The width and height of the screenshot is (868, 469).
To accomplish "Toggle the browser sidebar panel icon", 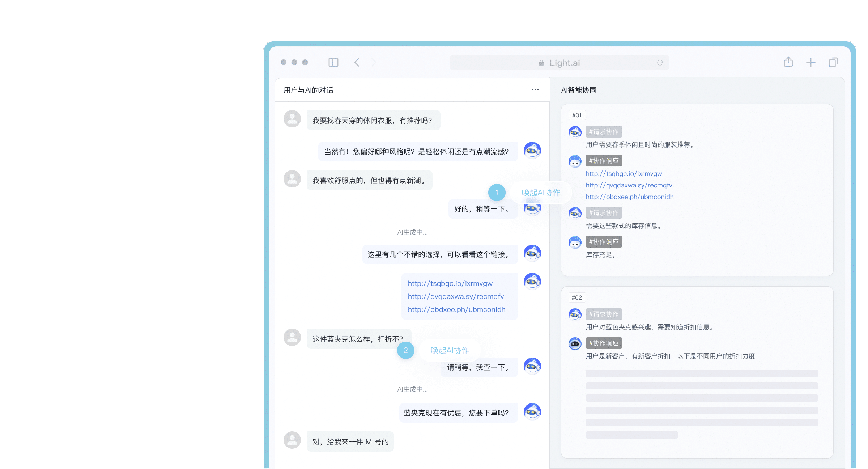I will 333,63.
